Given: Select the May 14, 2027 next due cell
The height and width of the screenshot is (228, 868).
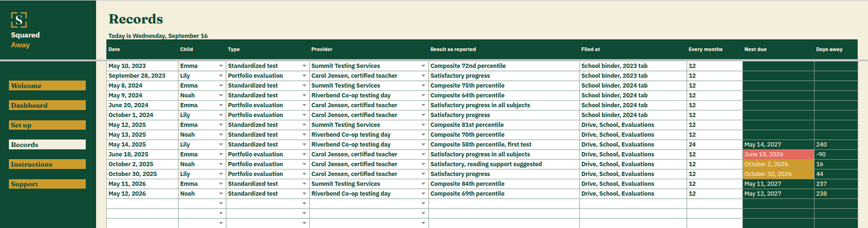Looking at the screenshot, I should [778, 145].
